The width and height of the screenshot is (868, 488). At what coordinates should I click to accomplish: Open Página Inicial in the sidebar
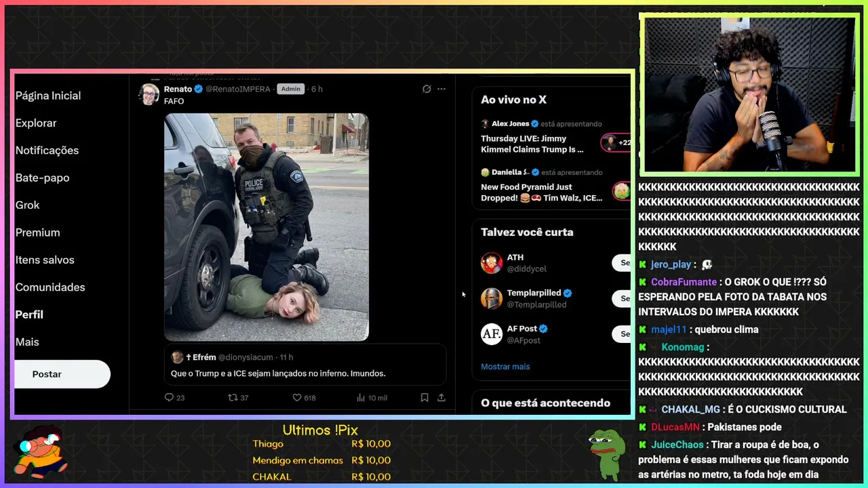(48, 96)
